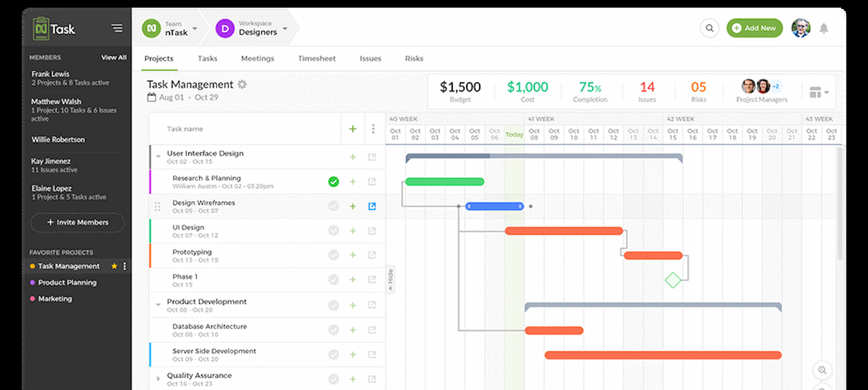
Task: Add subtask under Prototyping row
Action: point(352,255)
